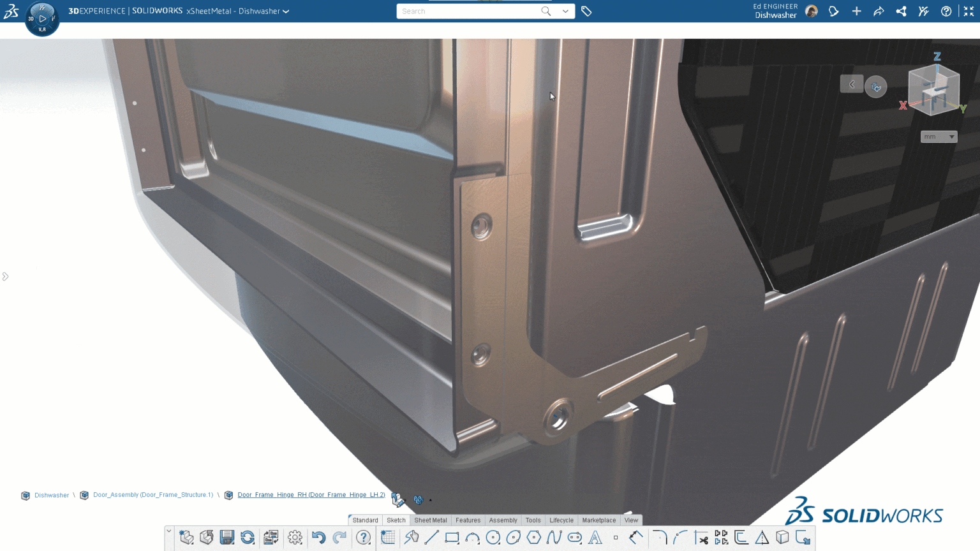Screen dimensions: 980x551
Task: Click the notifications bell icon
Action: [x=834, y=11]
